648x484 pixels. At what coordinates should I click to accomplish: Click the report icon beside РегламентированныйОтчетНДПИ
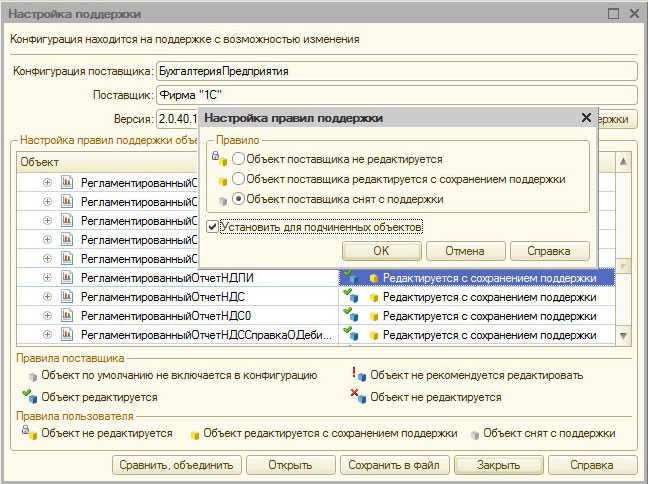[68, 278]
